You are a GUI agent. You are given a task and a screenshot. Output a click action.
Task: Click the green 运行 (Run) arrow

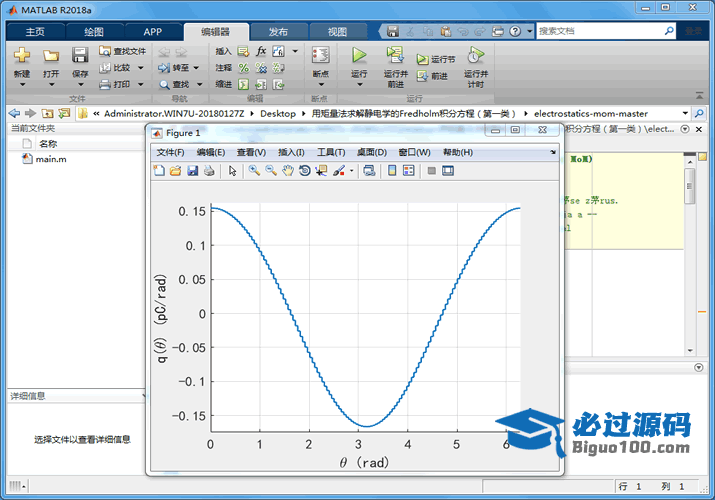tap(359, 55)
